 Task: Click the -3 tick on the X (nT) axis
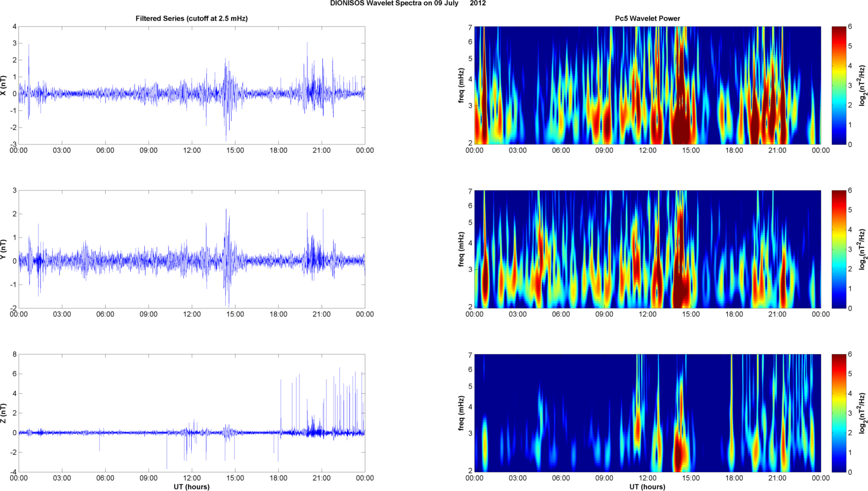(13, 144)
